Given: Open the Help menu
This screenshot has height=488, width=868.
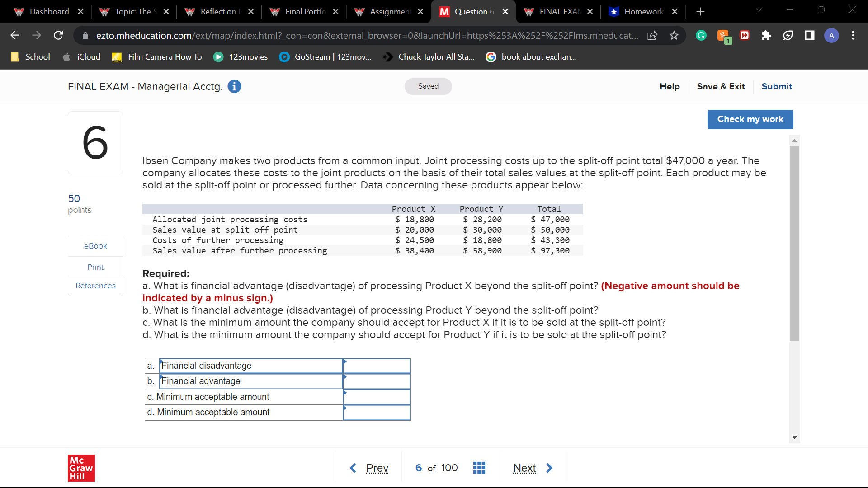Looking at the screenshot, I should 669,86.
